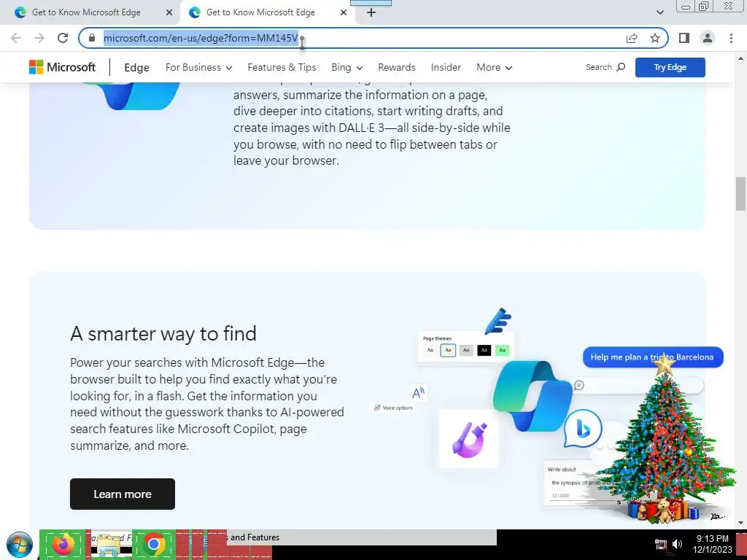Viewport: 747px width, 560px height.
Task: Select the second Get to Know Microsoft Edge tab
Action: tap(260, 12)
